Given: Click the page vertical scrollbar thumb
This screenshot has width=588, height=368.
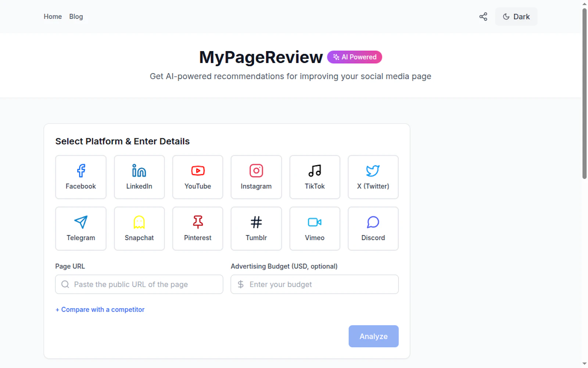Looking at the screenshot, I should (584, 93).
